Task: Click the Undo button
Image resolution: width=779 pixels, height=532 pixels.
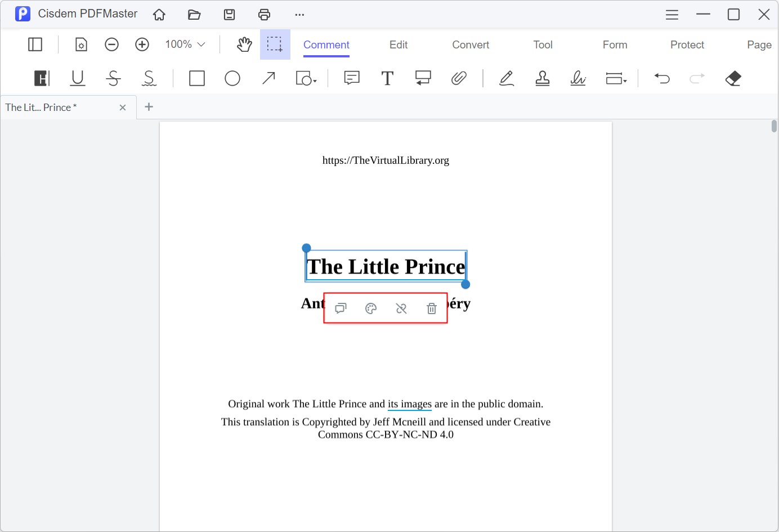Action: tap(662, 78)
